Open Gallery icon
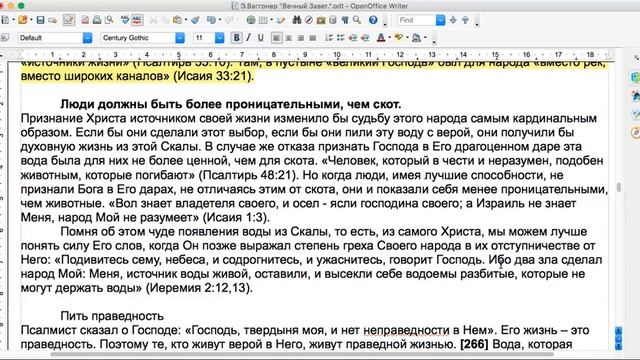640x360 pixels. tap(321, 20)
